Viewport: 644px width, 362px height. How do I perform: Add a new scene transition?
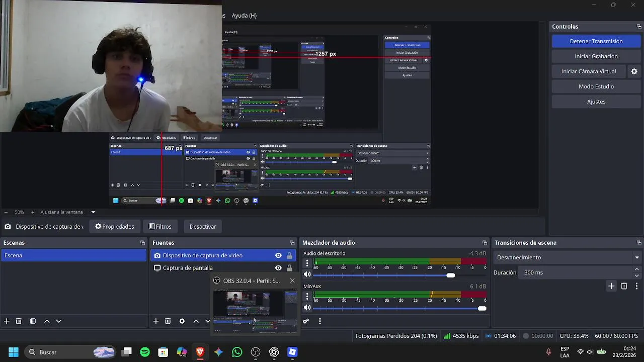pos(611,286)
